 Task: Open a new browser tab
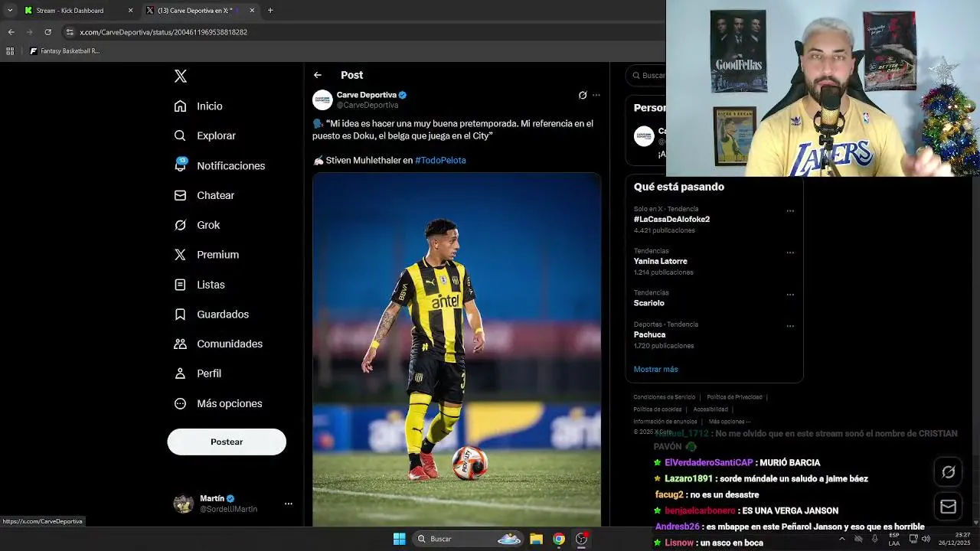coord(270,11)
